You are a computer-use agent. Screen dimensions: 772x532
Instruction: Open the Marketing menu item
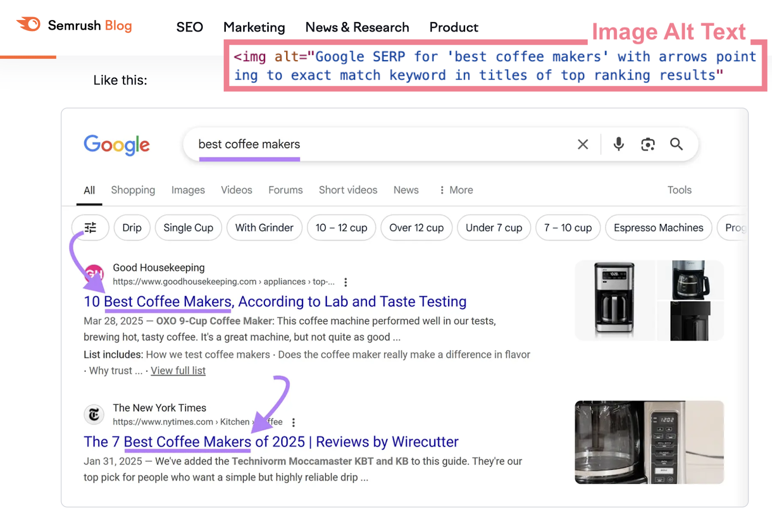pos(254,27)
